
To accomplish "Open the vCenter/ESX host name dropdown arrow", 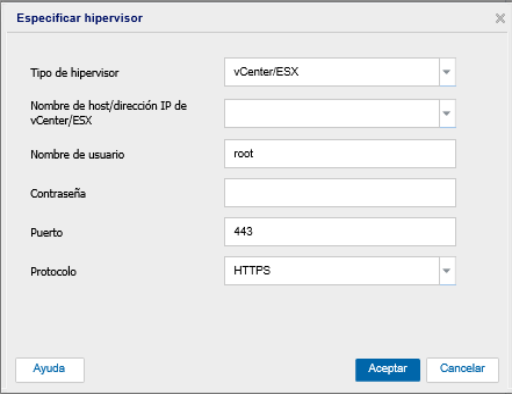I will coord(447,113).
